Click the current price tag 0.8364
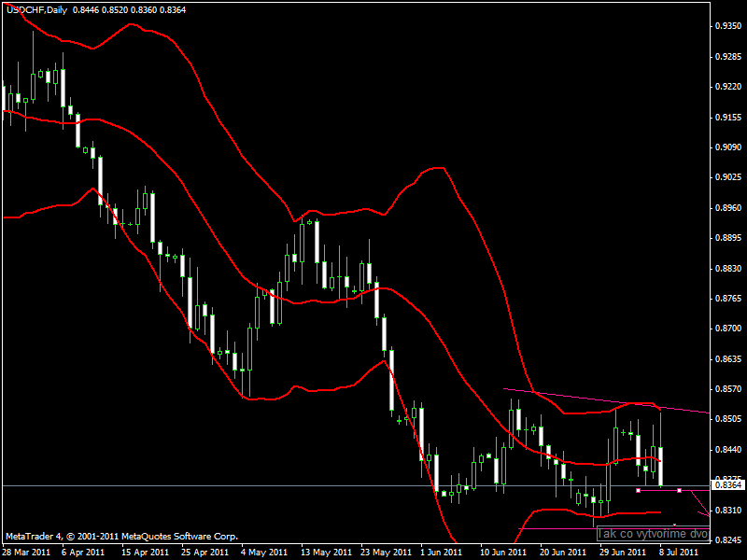 tap(728, 485)
